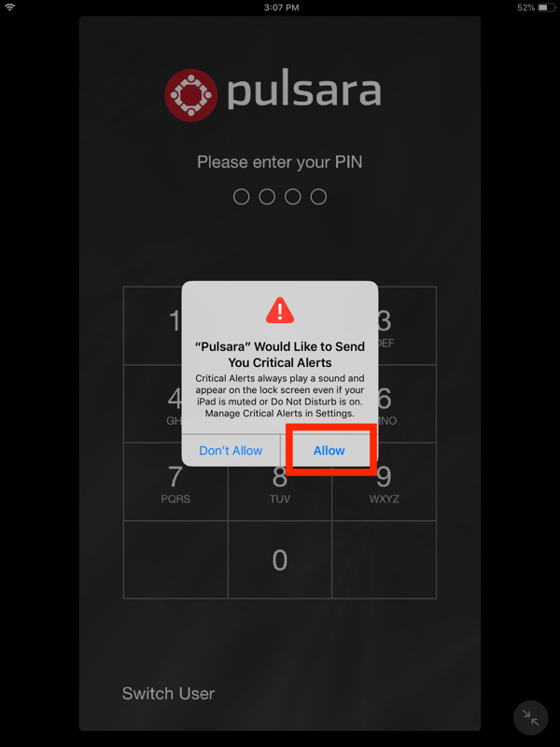Tap Allow on the Critical Alerts dialog

click(329, 450)
